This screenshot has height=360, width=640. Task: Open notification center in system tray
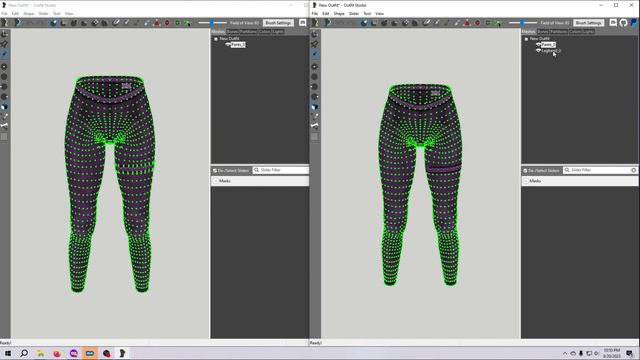[629, 353]
